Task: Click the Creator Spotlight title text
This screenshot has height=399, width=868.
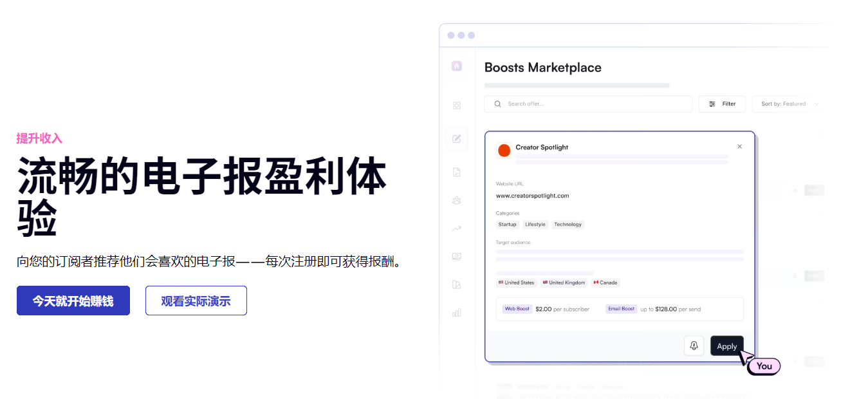Action: coord(542,147)
